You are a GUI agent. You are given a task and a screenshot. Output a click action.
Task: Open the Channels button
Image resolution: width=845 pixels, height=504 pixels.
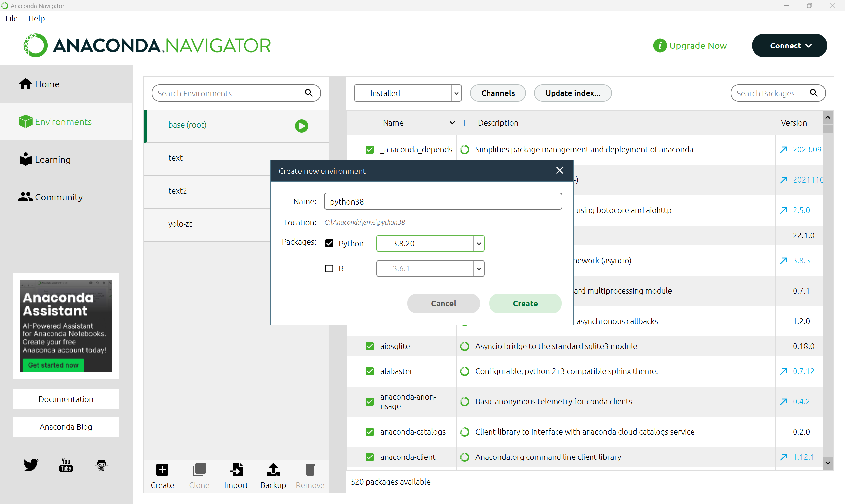pyautogui.click(x=498, y=93)
